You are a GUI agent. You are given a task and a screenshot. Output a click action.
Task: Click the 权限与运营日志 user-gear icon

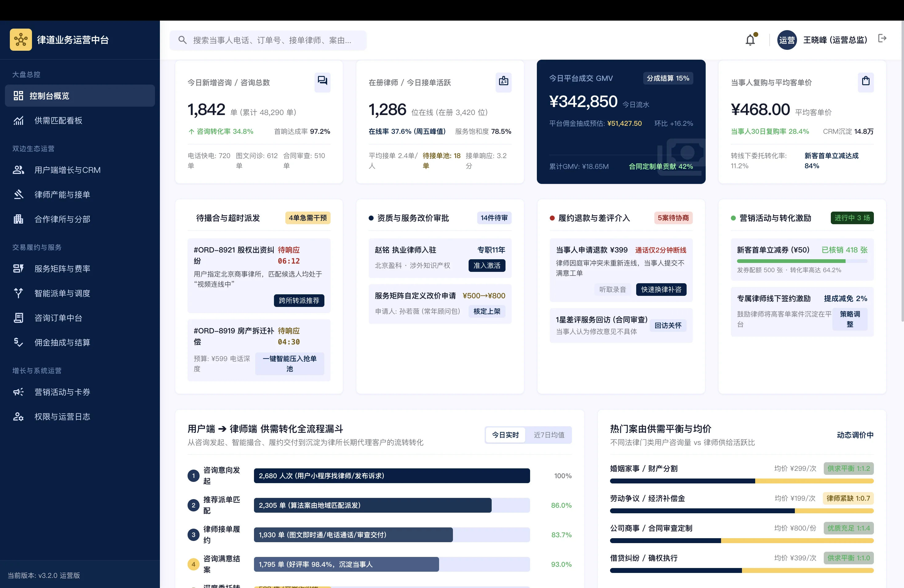[18, 417]
